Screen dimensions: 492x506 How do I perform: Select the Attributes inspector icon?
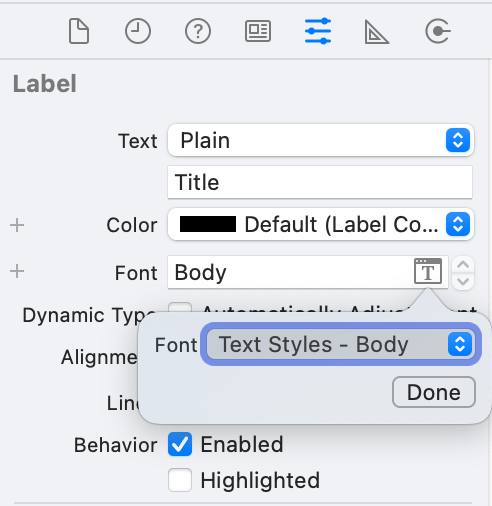coord(318,31)
